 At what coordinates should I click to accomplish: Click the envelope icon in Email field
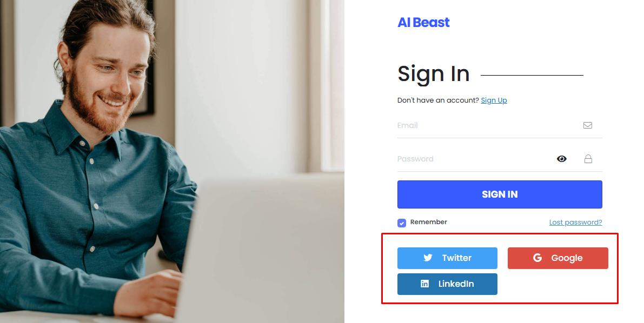[588, 125]
